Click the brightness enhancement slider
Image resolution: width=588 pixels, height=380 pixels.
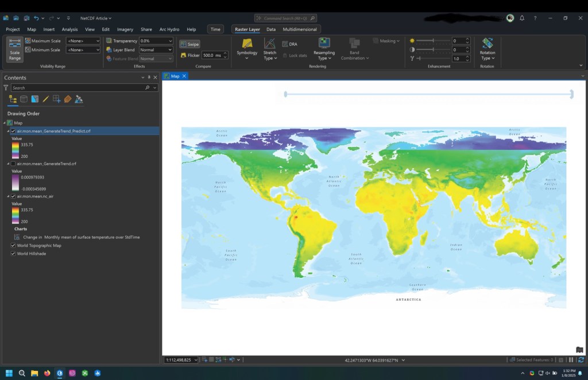click(433, 41)
